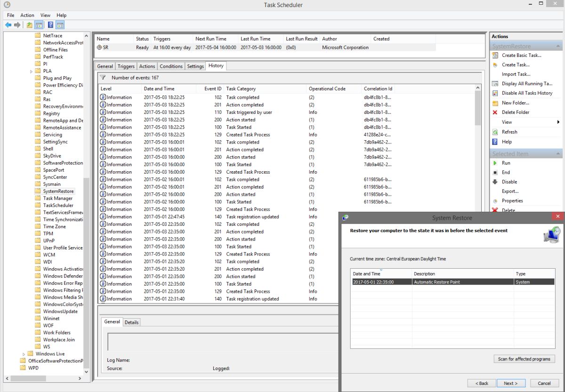Select the Task triggered by user event row
The height and width of the screenshot is (392, 565).
286,112
